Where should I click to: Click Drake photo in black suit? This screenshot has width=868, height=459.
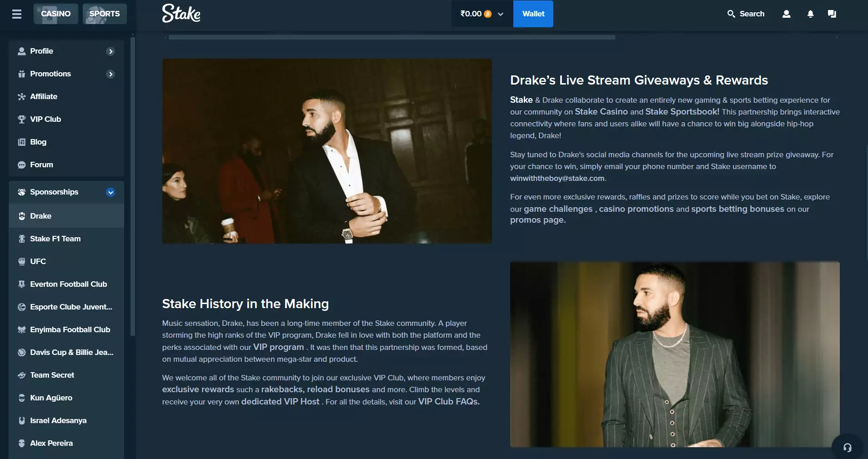327,151
